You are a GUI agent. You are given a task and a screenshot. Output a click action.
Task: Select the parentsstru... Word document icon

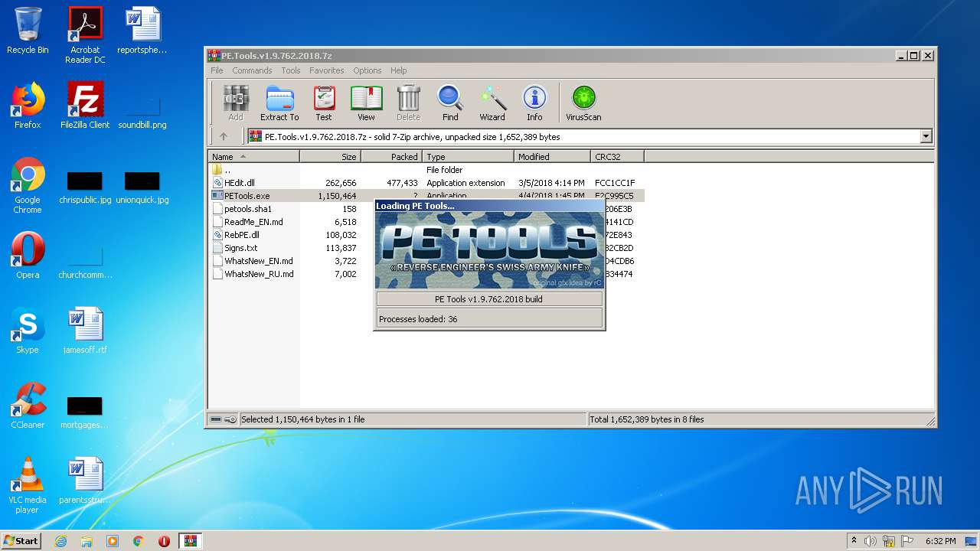[85, 481]
